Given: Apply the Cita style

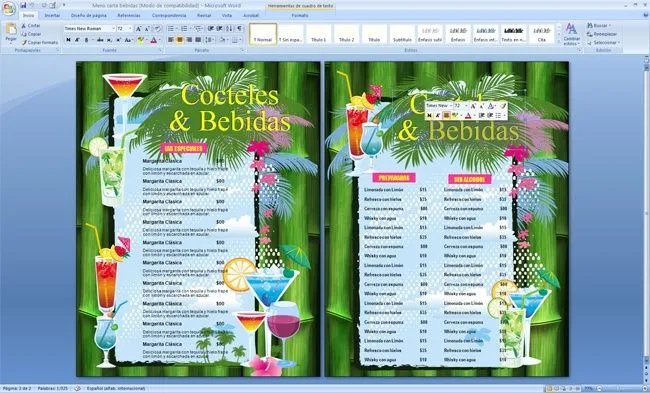Looking at the screenshot, I should (x=541, y=34).
